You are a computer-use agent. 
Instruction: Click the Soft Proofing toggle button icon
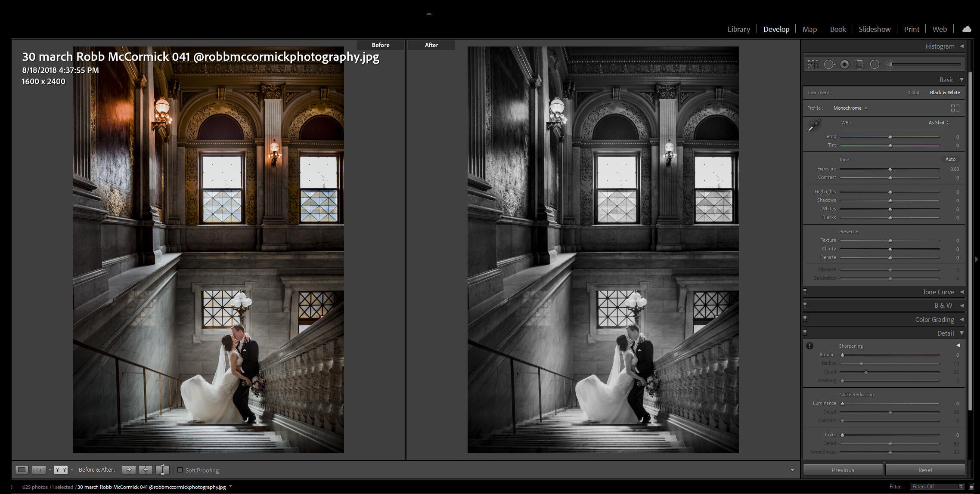(x=179, y=470)
